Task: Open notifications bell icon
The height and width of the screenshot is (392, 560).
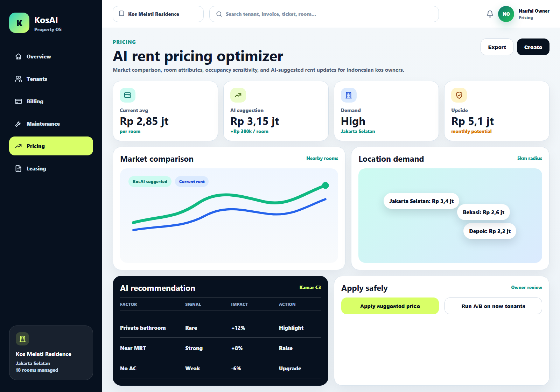Action: coord(490,14)
